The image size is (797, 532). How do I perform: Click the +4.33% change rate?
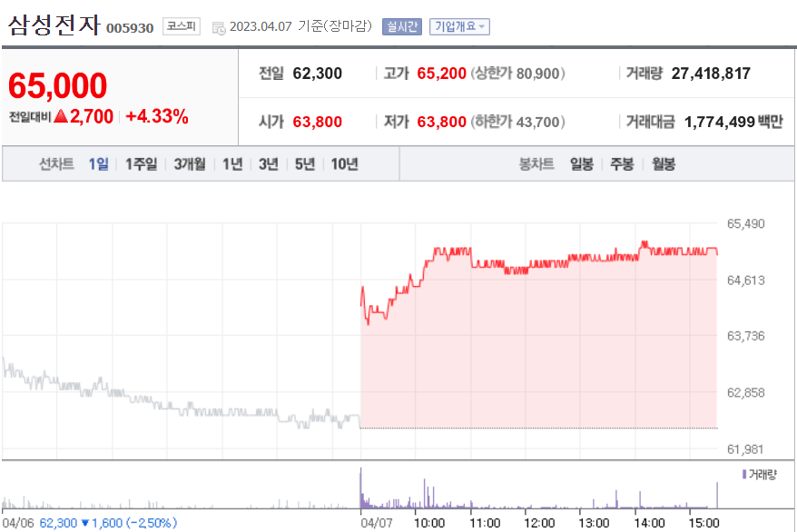pos(157,116)
